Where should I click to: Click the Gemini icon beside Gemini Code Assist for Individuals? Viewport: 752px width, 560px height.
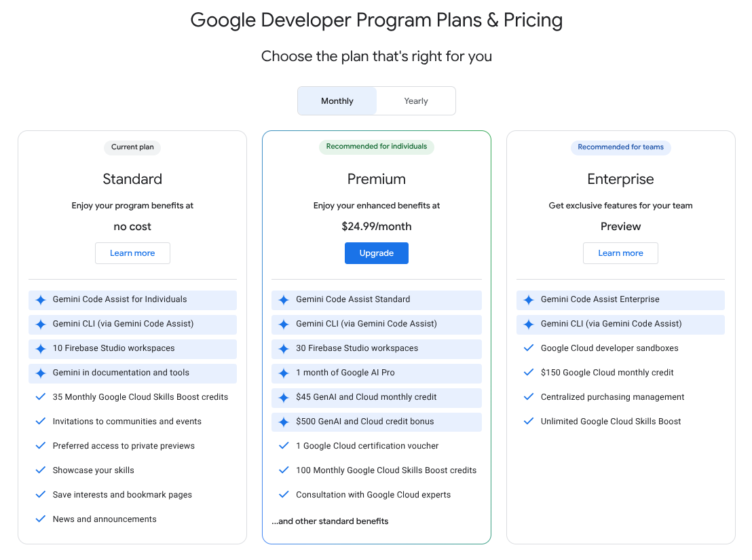pyautogui.click(x=39, y=299)
